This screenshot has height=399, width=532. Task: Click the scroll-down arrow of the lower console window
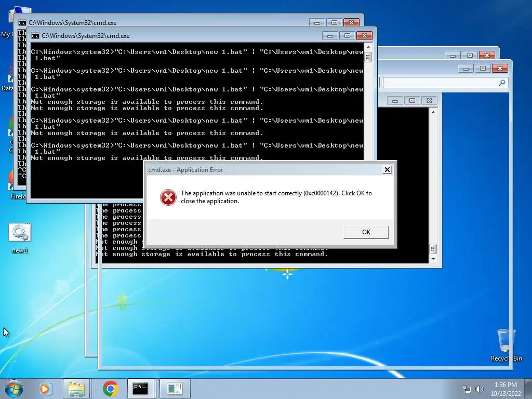(433, 259)
